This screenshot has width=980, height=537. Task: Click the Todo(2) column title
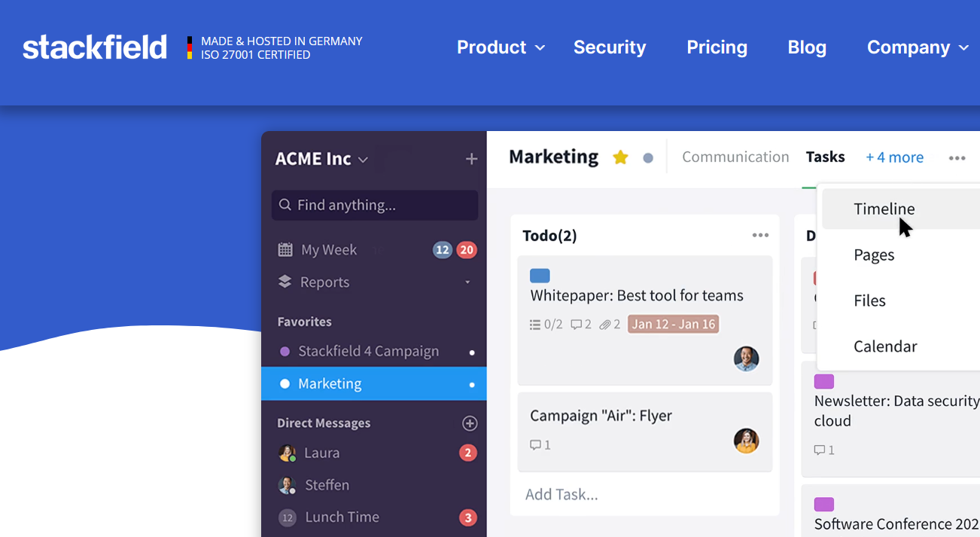[x=549, y=236]
